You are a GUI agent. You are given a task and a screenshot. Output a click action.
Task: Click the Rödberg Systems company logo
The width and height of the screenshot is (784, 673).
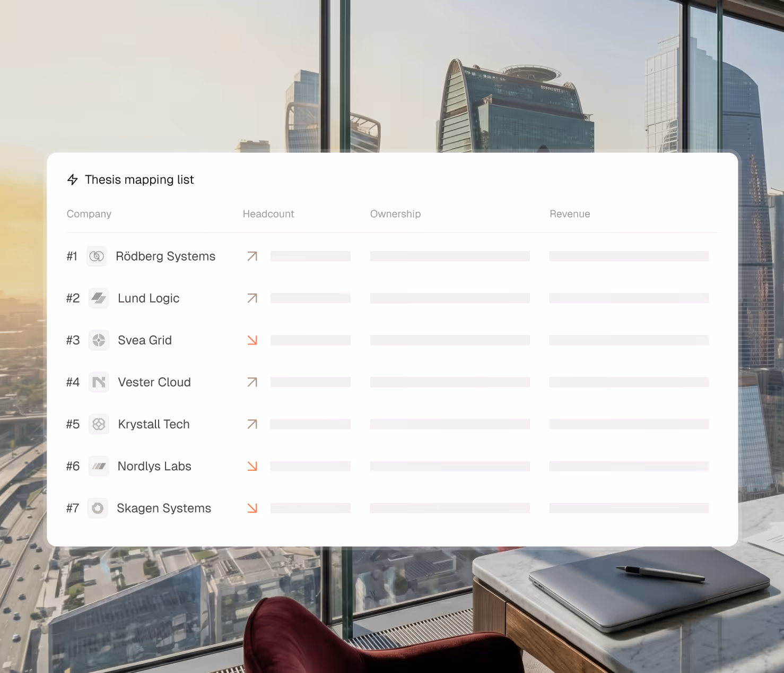coord(97,256)
